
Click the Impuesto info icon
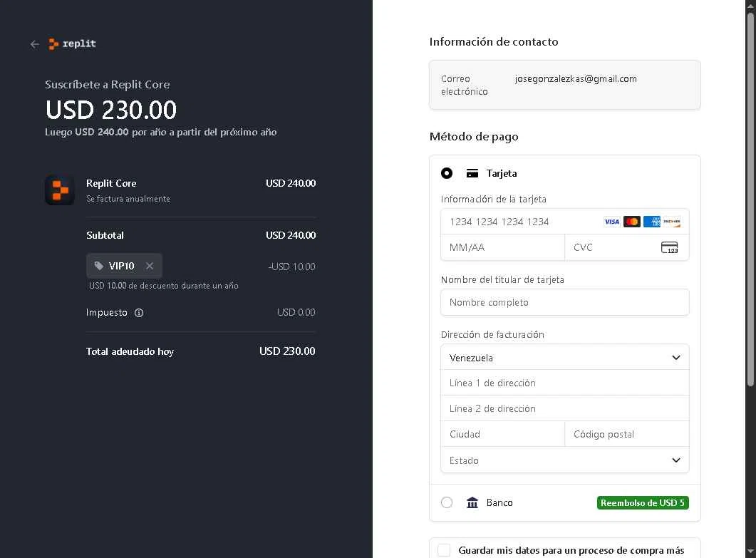point(139,313)
